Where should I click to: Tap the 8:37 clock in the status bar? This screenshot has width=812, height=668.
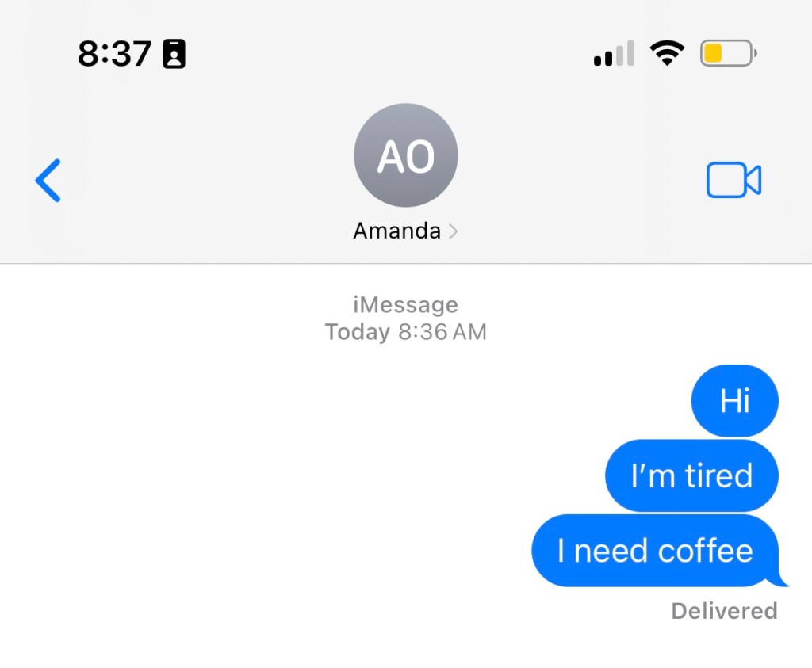(x=114, y=53)
